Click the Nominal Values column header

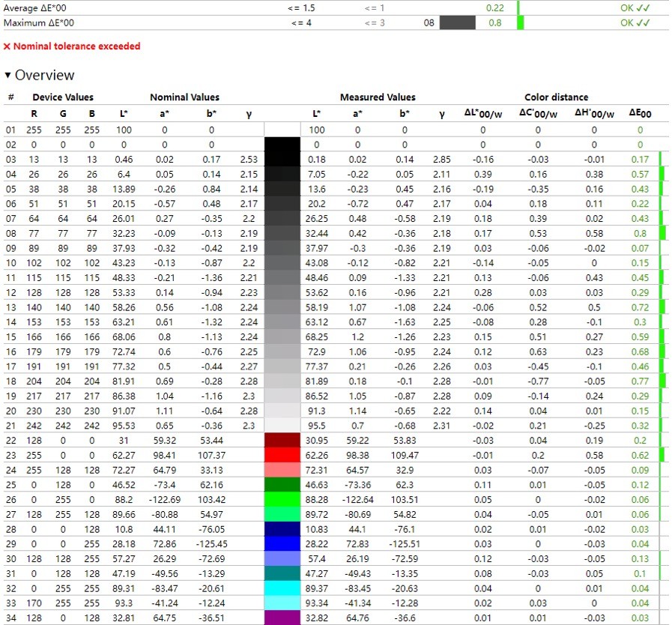click(x=185, y=97)
